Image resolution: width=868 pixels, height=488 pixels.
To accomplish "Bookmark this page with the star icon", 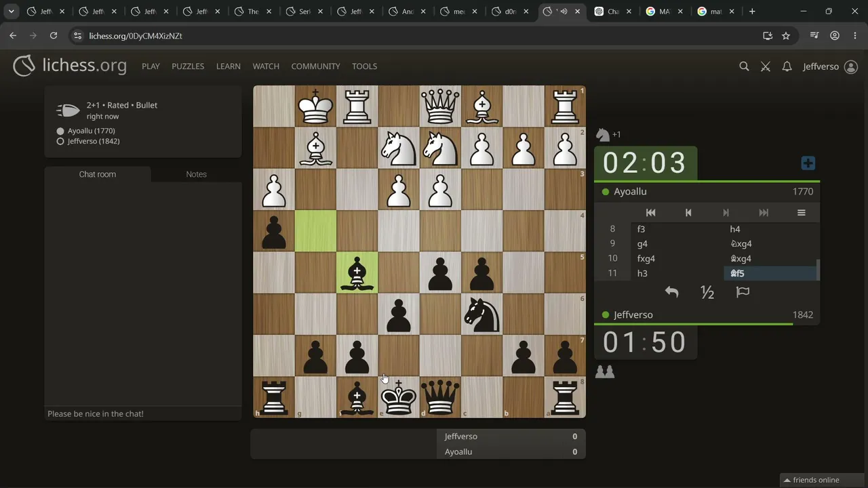I will tap(786, 36).
